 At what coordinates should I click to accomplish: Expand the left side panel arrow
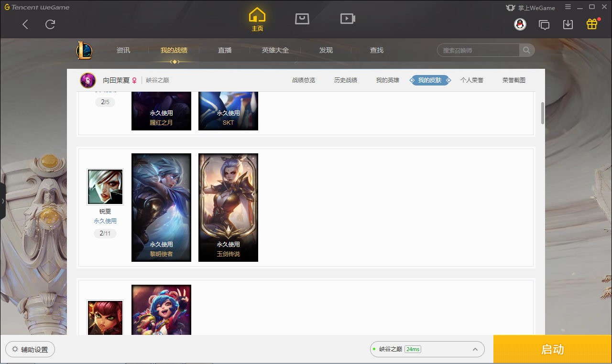tap(3, 201)
